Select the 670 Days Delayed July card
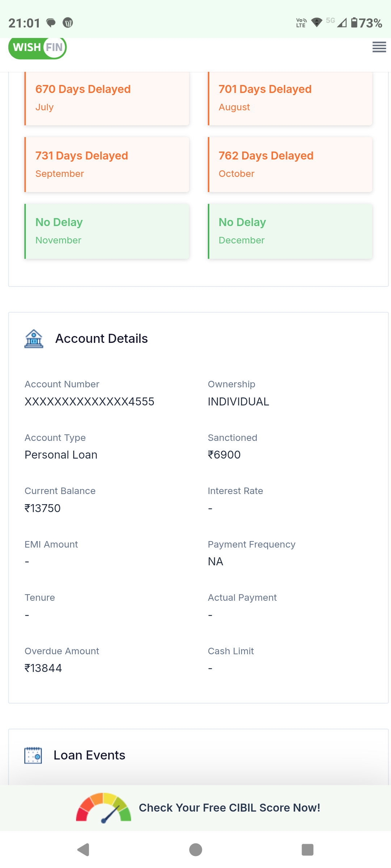Image resolution: width=391 pixels, height=868 pixels. (x=107, y=98)
